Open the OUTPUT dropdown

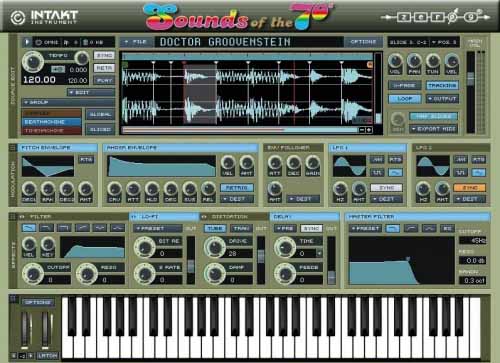[442, 99]
